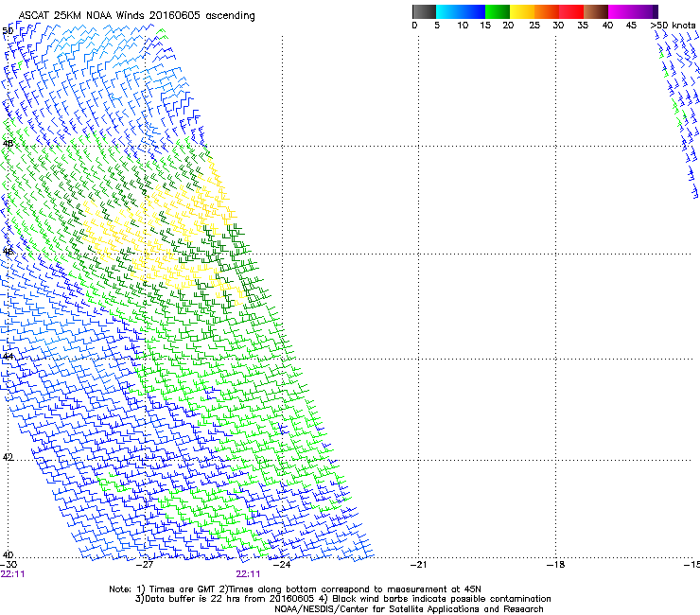Screen dimensions: 700x615
Task: Click the note 'Times along bottom correspond to measurement at 45N'
Action: tap(356, 589)
